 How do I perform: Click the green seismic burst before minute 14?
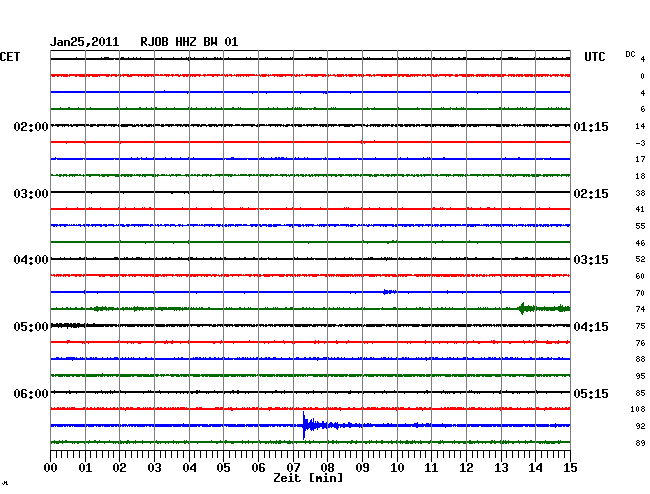click(523, 308)
